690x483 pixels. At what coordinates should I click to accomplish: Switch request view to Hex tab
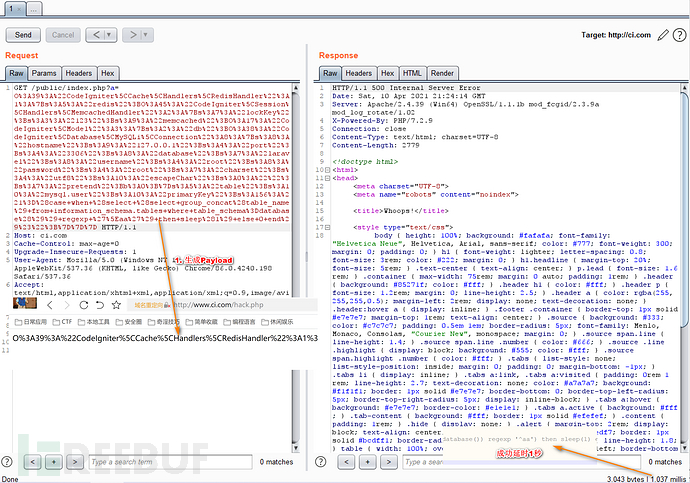pyautogui.click(x=108, y=73)
